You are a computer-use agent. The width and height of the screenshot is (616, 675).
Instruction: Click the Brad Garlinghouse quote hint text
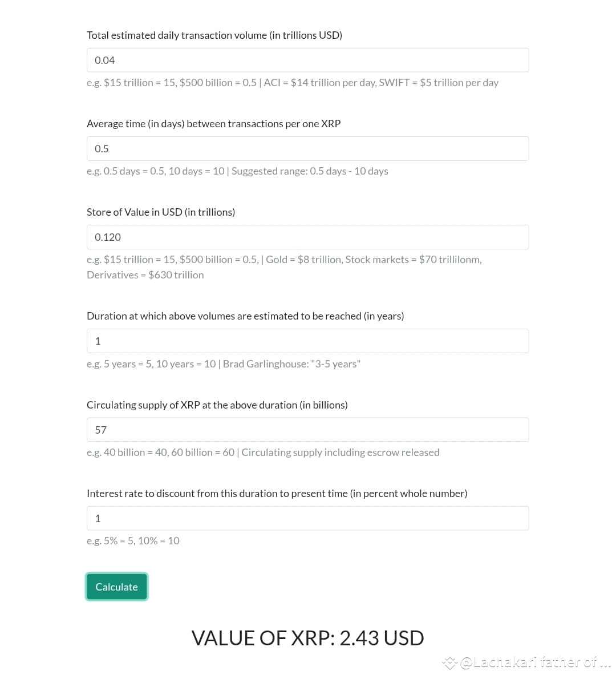224,363
